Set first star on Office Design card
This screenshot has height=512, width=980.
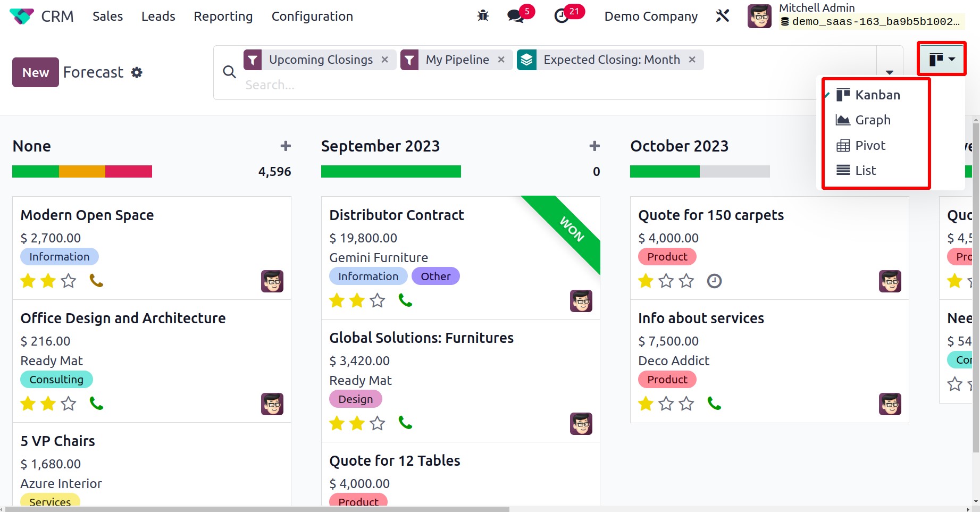coord(28,404)
